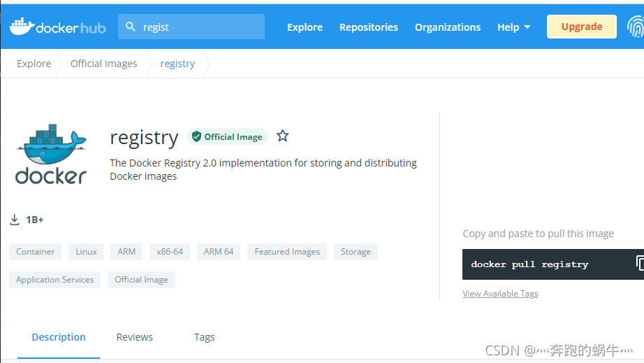The image size is (644, 363).
Task: Open Organizations in the top navigation
Action: [448, 27]
